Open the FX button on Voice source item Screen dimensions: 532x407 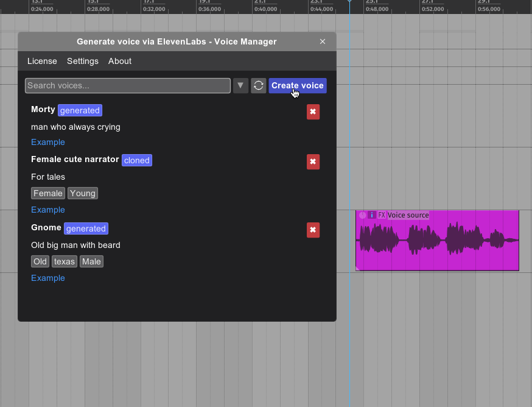[x=382, y=215]
